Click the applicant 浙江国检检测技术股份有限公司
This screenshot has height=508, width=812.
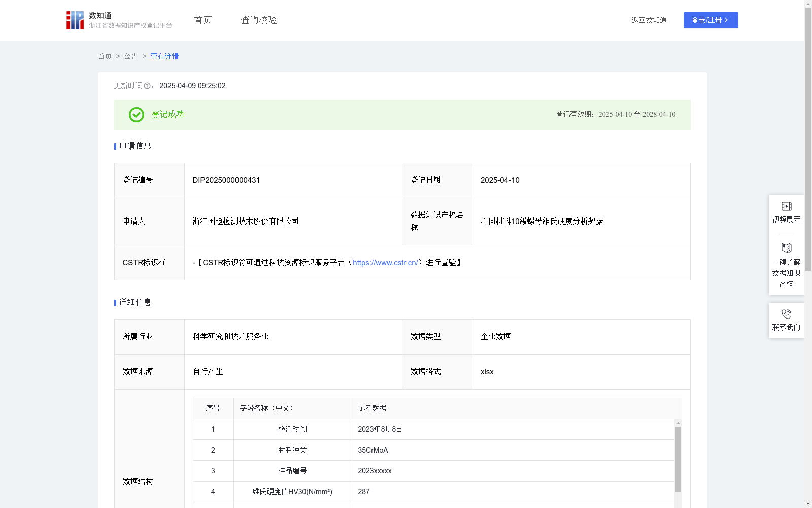(x=246, y=221)
